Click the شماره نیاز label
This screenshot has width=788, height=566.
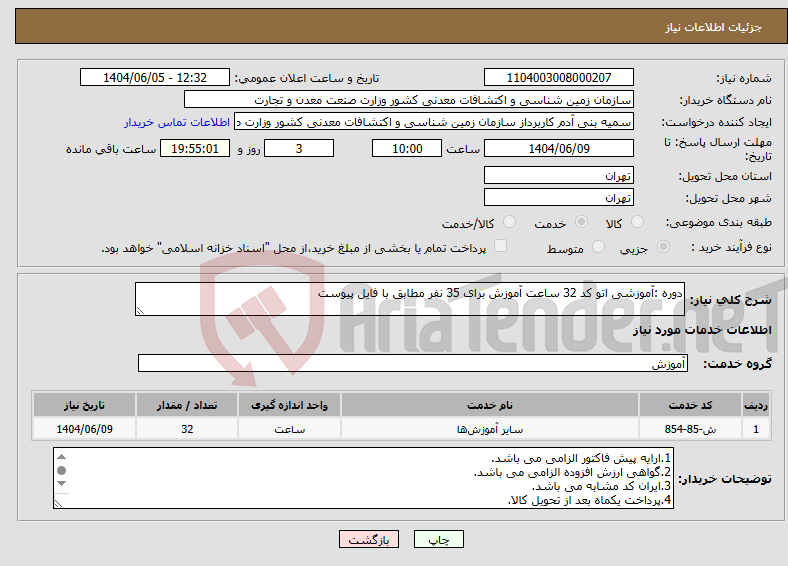(744, 78)
